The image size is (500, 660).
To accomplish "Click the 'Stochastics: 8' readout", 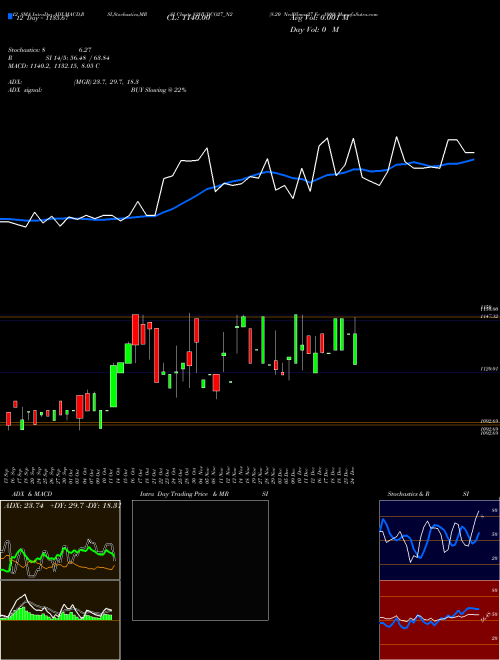I will pyautogui.click(x=26, y=50).
